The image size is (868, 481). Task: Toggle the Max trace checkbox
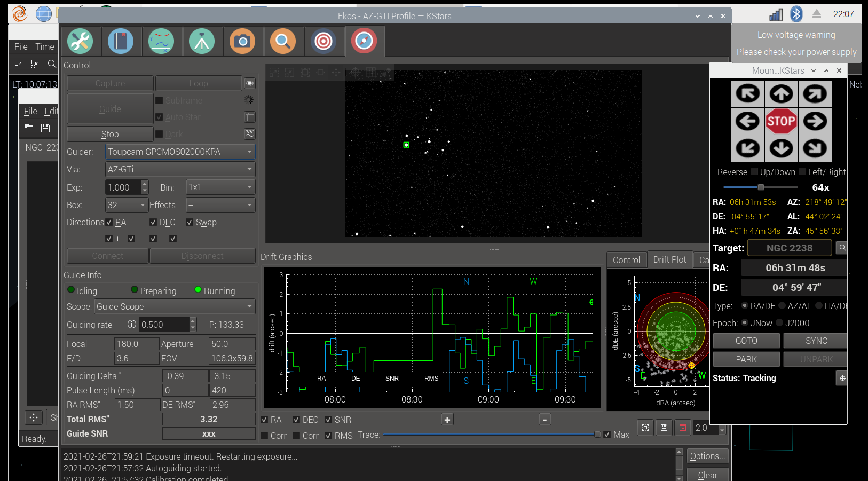[x=607, y=435]
